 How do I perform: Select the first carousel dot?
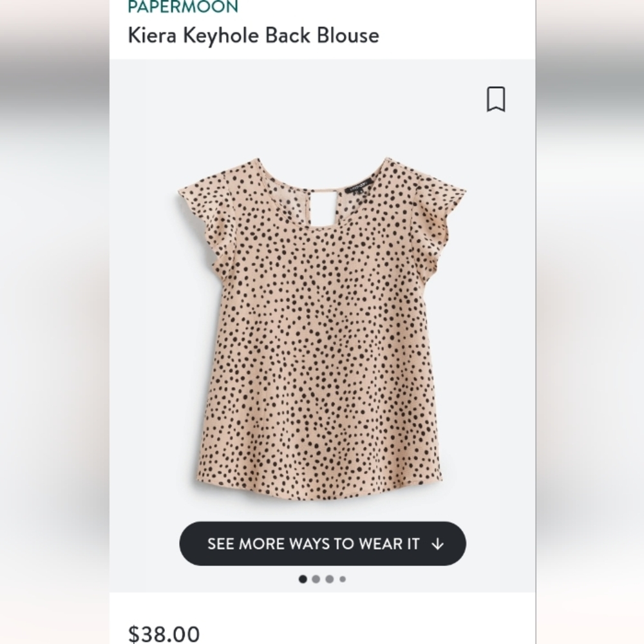point(303,578)
